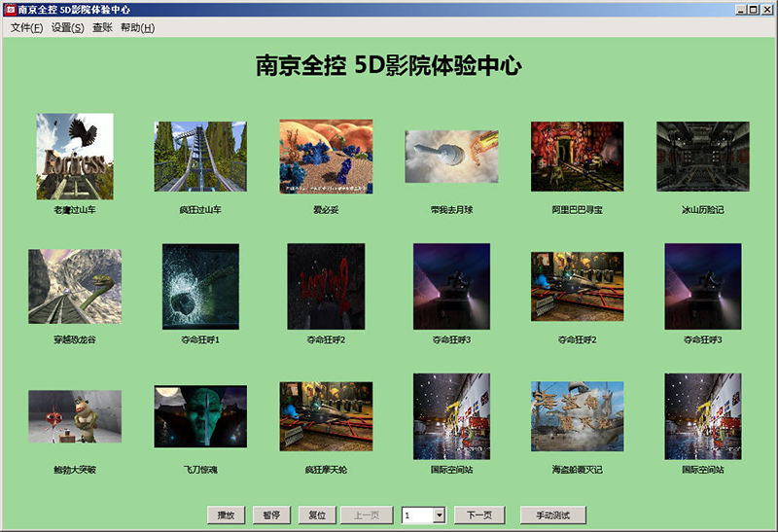Go to next page with 下一页

click(x=479, y=515)
